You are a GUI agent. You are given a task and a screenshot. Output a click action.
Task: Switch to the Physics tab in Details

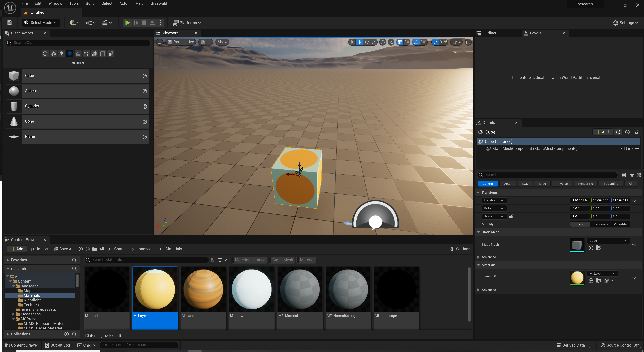562,184
